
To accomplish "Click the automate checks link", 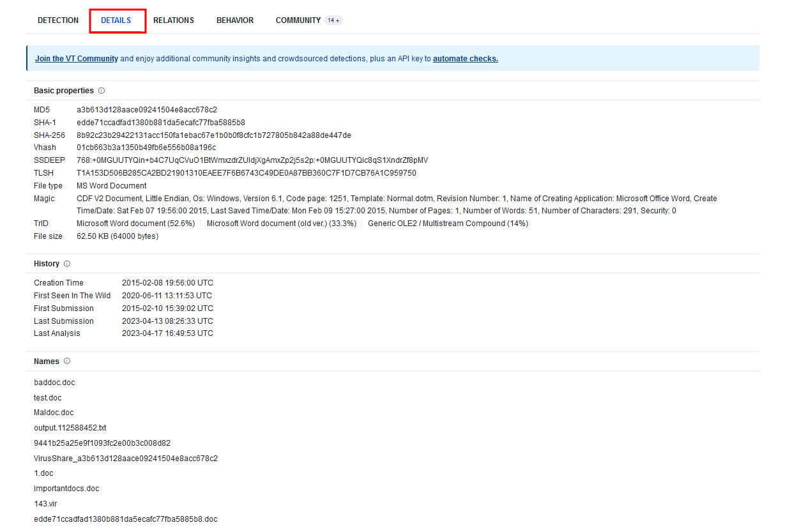I will (x=466, y=58).
